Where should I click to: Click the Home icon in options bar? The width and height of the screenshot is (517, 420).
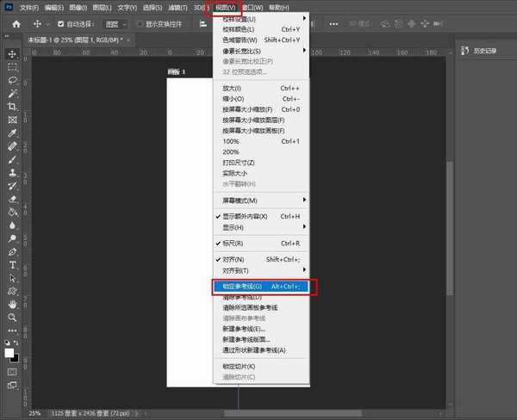[x=16, y=24]
